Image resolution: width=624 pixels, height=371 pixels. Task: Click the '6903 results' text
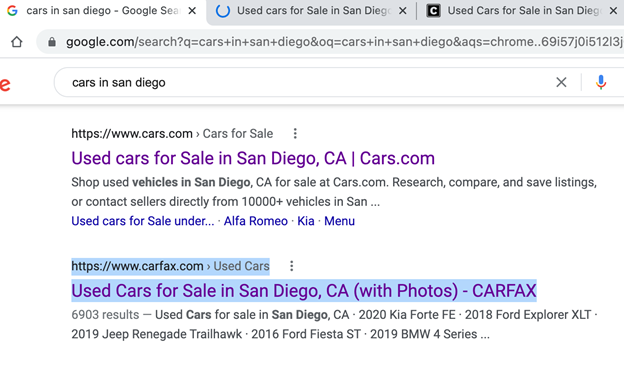coord(105,314)
